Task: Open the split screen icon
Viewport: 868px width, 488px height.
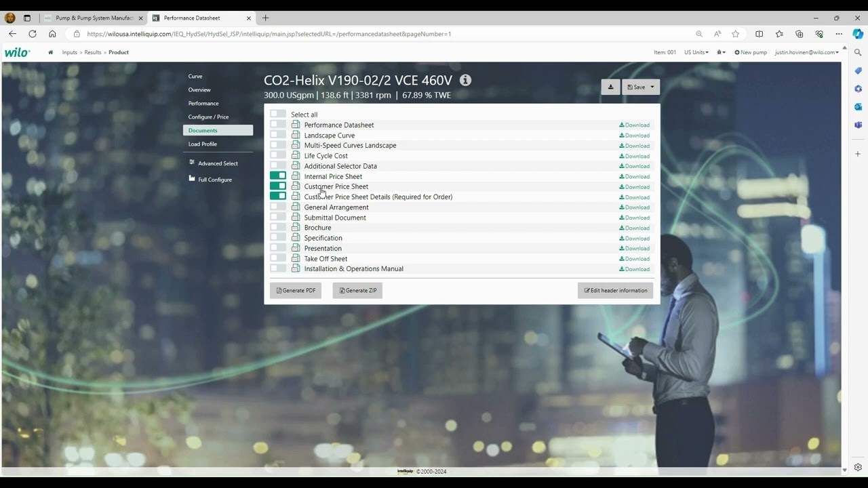Action: [x=759, y=34]
